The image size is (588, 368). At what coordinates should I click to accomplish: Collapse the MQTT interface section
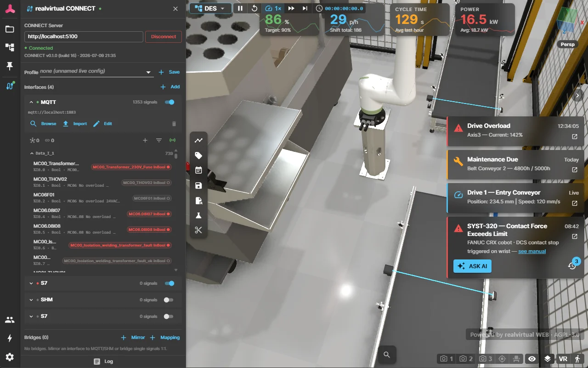coord(31,102)
